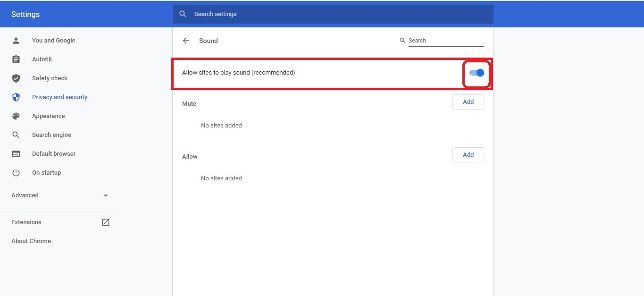This screenshot has height=296, width=644.
Task: Open Extensions in a new tab
Action: [106, 222]
